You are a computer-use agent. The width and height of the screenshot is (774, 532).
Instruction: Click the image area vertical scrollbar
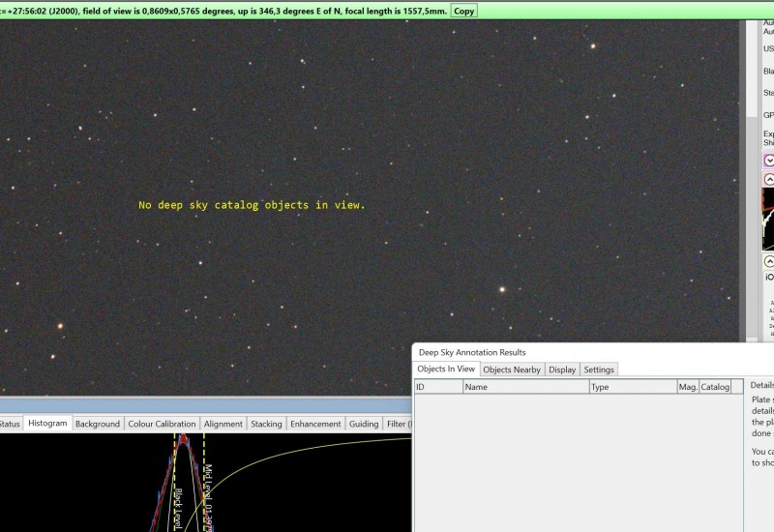click(x=752, y=180)
